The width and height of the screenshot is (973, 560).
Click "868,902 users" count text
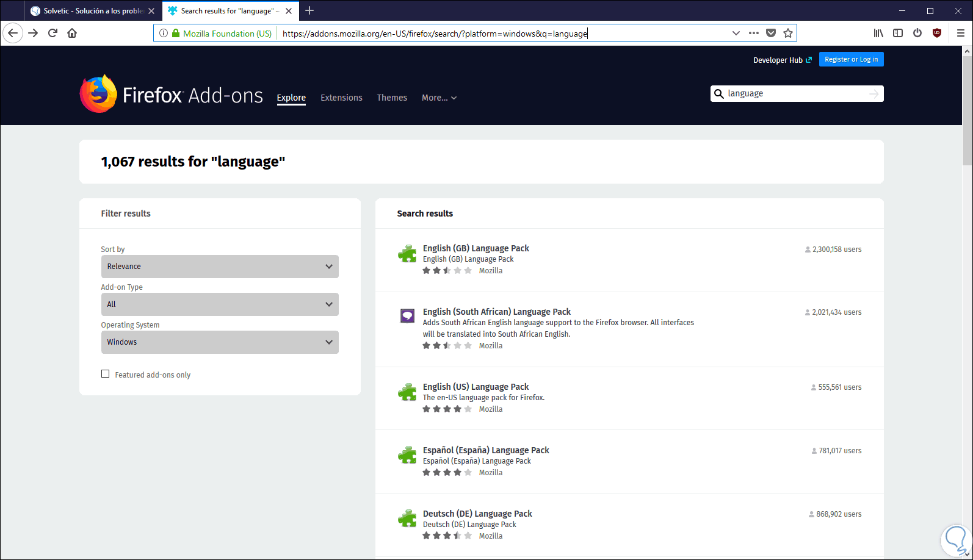pos(839,514)
